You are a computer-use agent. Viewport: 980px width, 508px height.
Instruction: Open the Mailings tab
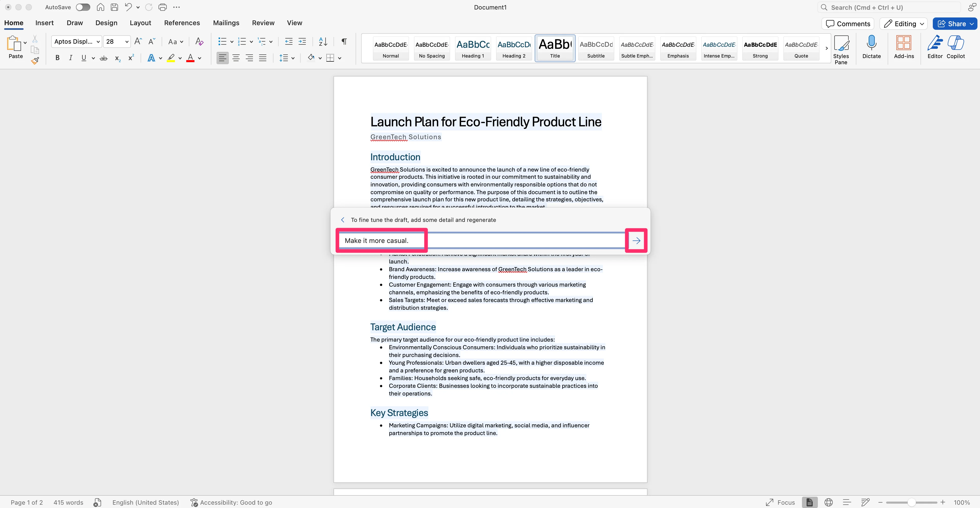click(226, 23)
